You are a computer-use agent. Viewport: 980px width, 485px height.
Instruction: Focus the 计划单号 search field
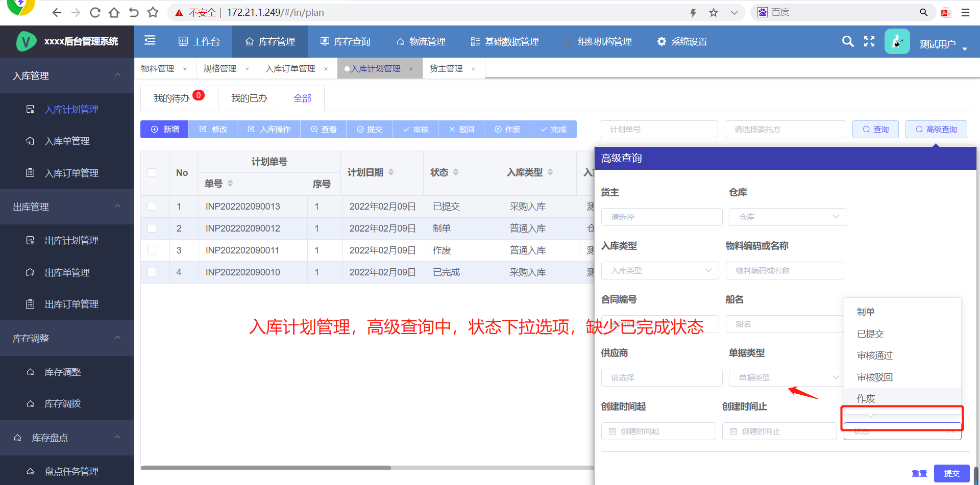(x=659, y=129)
